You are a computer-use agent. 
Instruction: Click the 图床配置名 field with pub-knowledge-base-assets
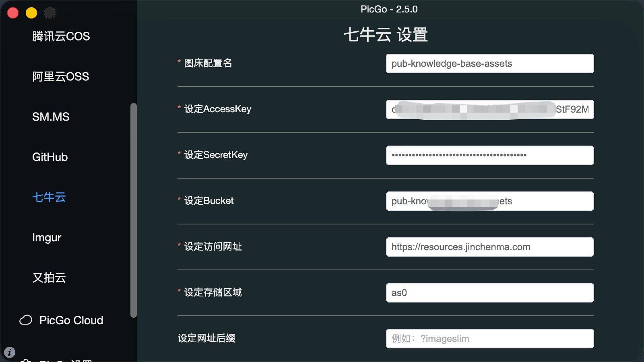[490, 64]
